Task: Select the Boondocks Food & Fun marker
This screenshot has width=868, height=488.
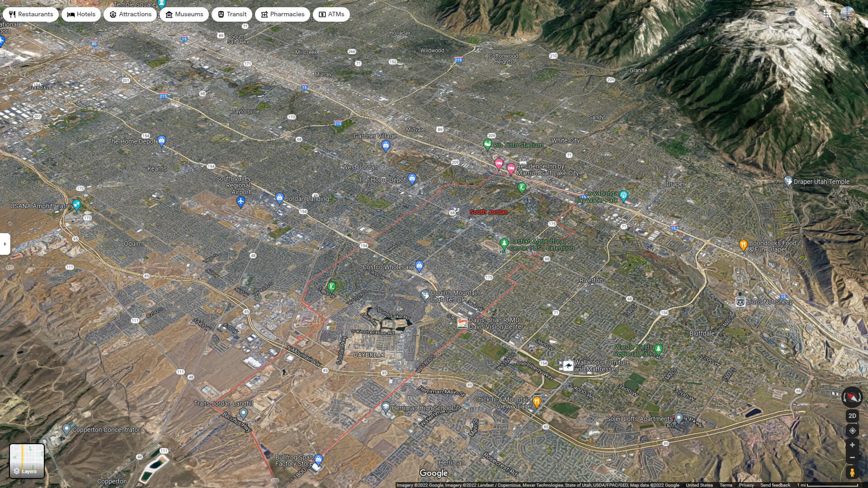Action: [743, 244]
